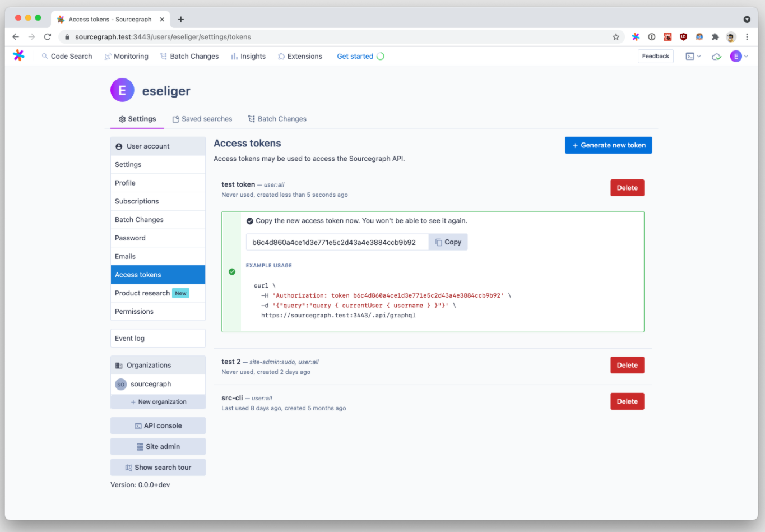Click Generate new token
Image resolution: width=765 pixels, height=532 pixels.
coord(608,145)
